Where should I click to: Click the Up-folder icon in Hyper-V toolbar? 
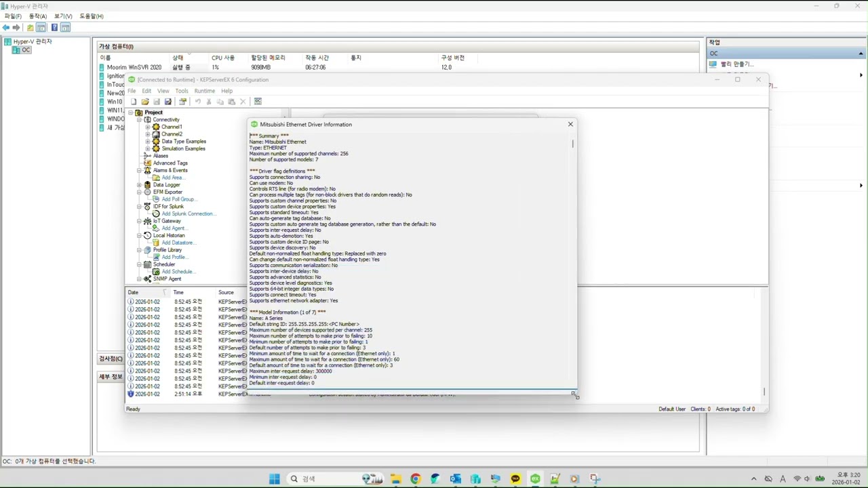point(30,28)
